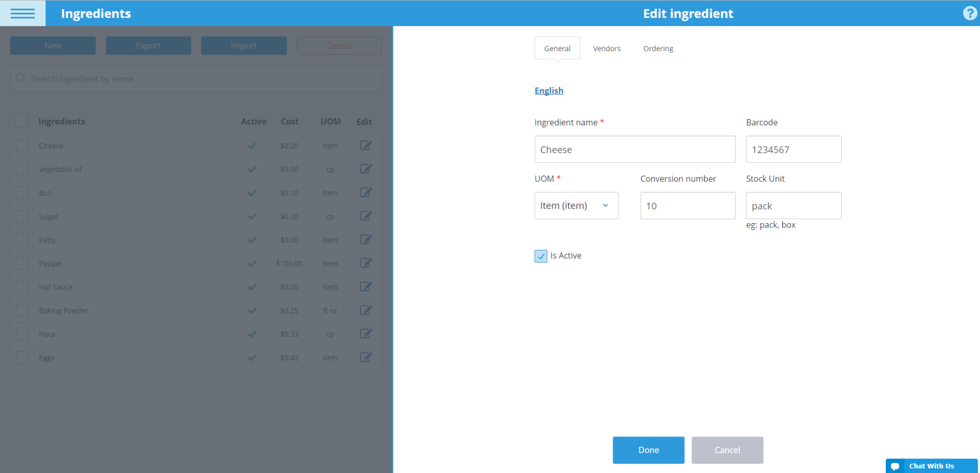Open the hamburger navigation menu
Image resolution: width=980 pixels, height=473 pixels.
(x=22, y=14)
